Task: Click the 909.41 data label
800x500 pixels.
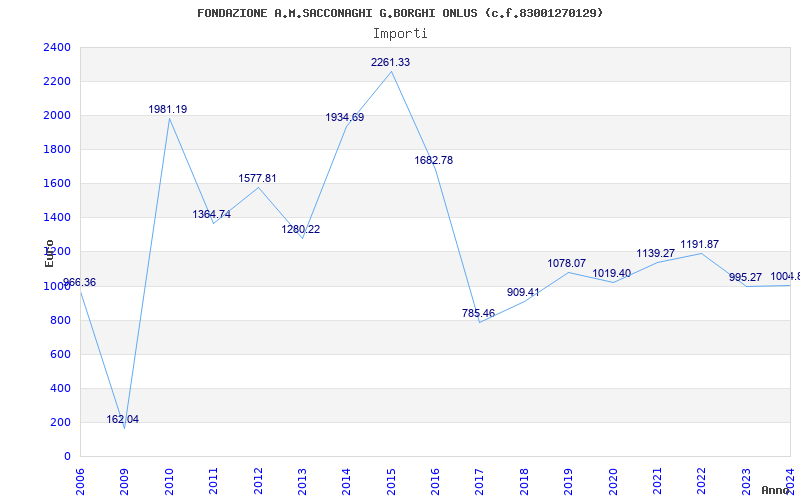Action: (x=523, y=292)
